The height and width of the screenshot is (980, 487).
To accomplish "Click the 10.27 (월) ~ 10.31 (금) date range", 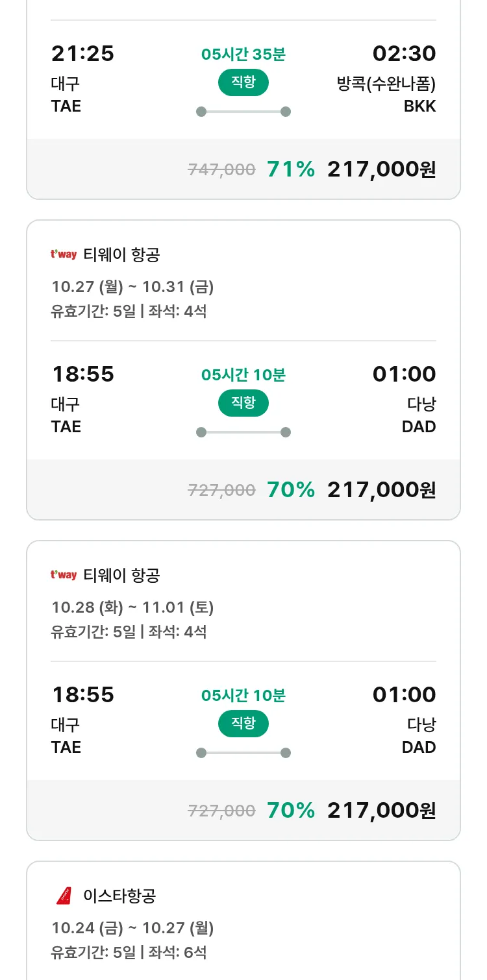I will click(132, 287).
